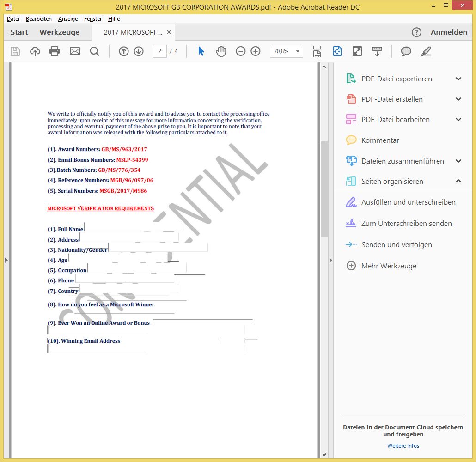Click the scrollbar down arrow
The height and width of the screenshot is (462, 476).
[324, 455]
